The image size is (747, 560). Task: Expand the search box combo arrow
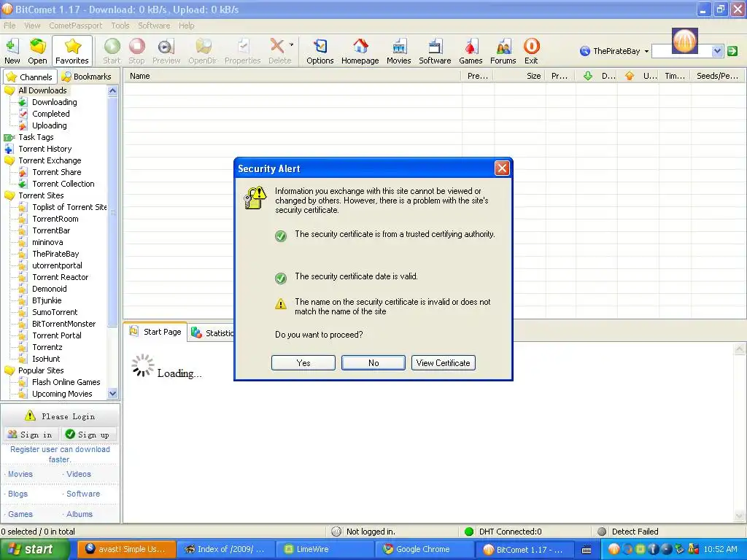click(x=718, y=51)
